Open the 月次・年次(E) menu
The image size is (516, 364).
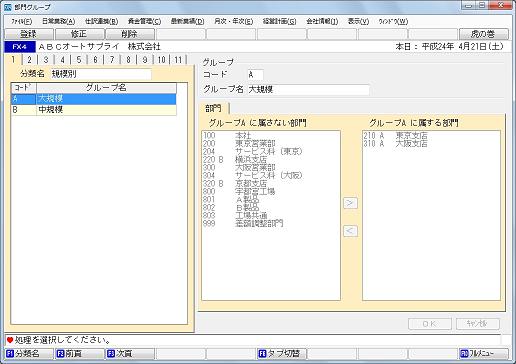tap(233, 21)
